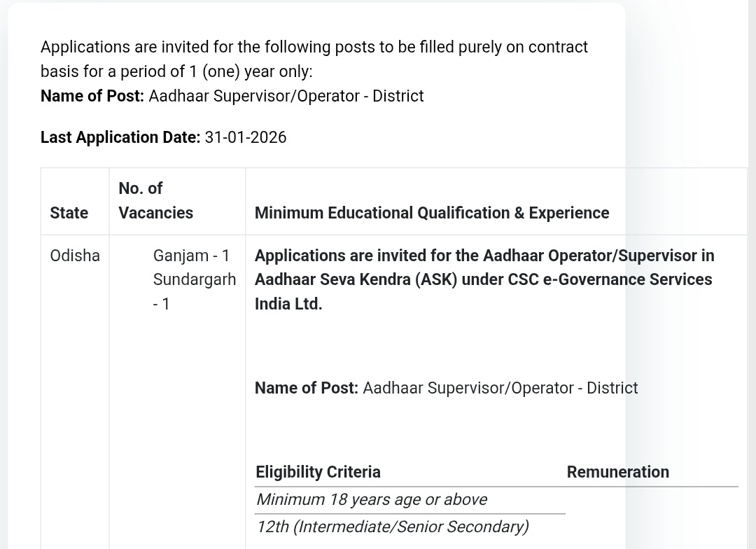Screen dimensions: 756x549
Task: Click the 'Name of Post:' label inside the table
Action: [307, 388]
